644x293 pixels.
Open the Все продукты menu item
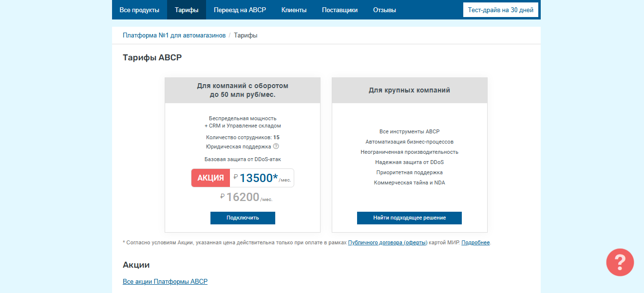pyautogui.click(x=139, y=10)
